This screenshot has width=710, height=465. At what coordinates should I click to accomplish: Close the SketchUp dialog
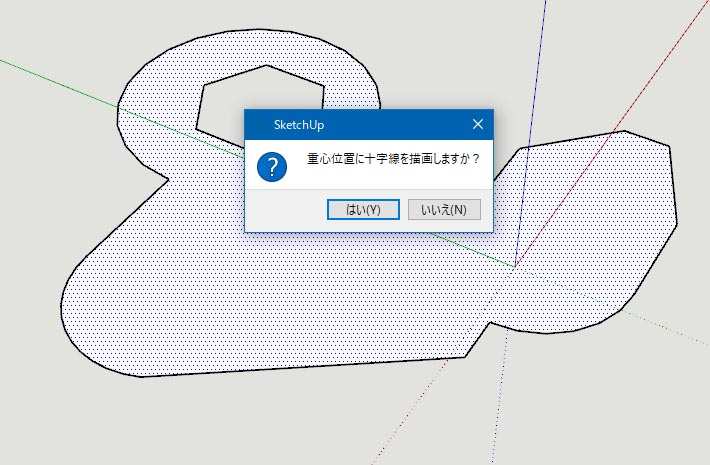478,124
